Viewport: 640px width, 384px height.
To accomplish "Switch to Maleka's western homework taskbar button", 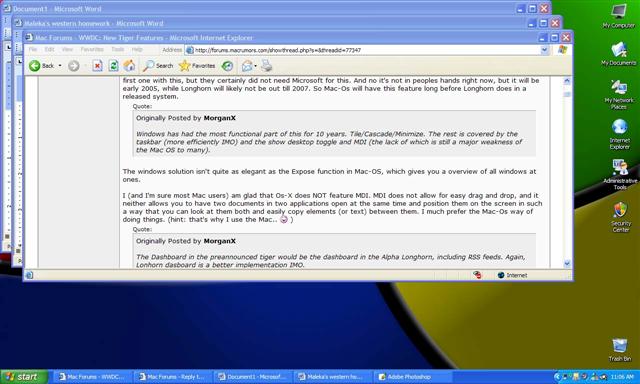I will pyautogui.click(x=332, y=377).
